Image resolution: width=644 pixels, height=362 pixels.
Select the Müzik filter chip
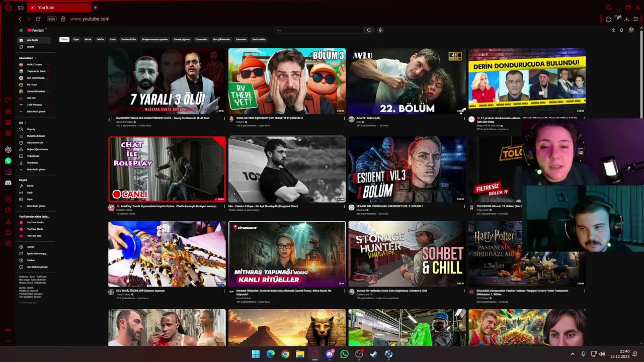(x=88, y=39)
